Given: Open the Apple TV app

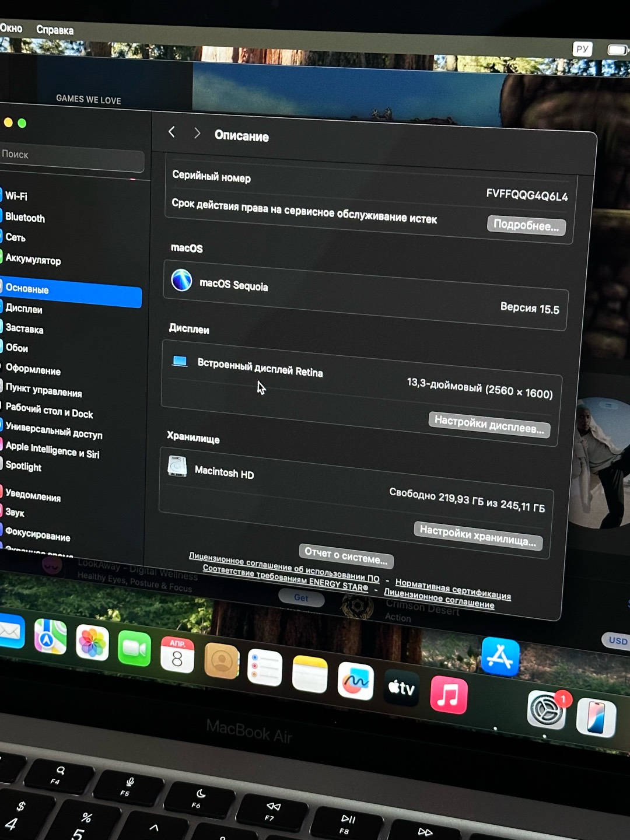Looking at the screenshot, I should click(401, 688).
